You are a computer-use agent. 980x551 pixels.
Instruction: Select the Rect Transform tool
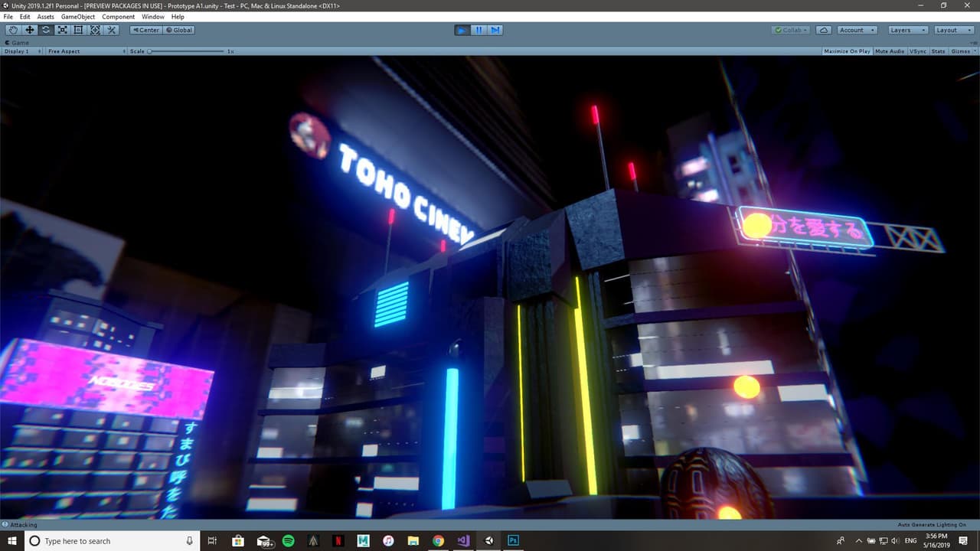(x=78, y=30)
